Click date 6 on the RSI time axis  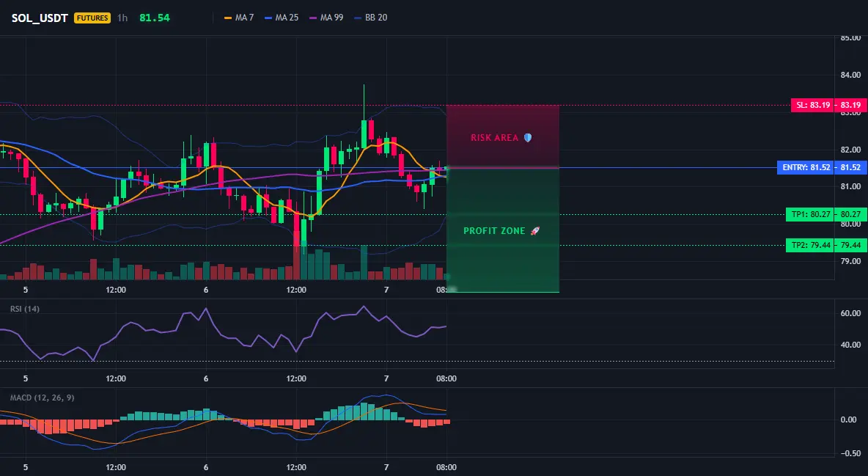206,378
